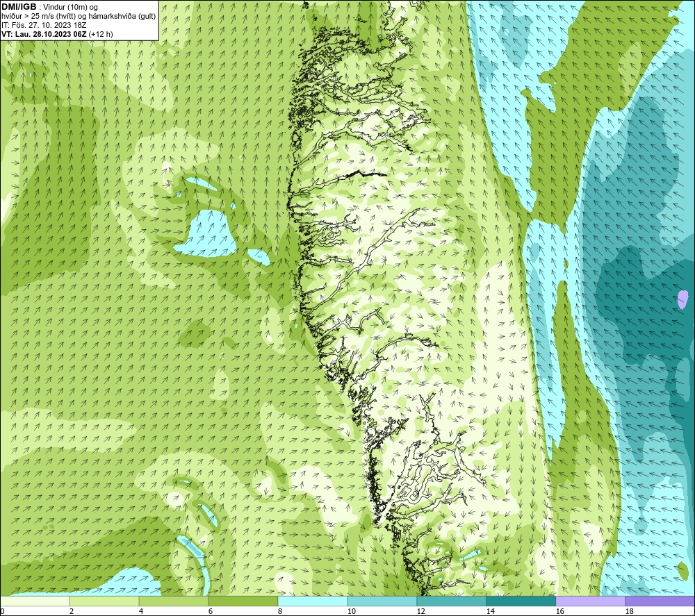
Task: Click the 10–12 m/s legend swatch
Action: [382, 601]
